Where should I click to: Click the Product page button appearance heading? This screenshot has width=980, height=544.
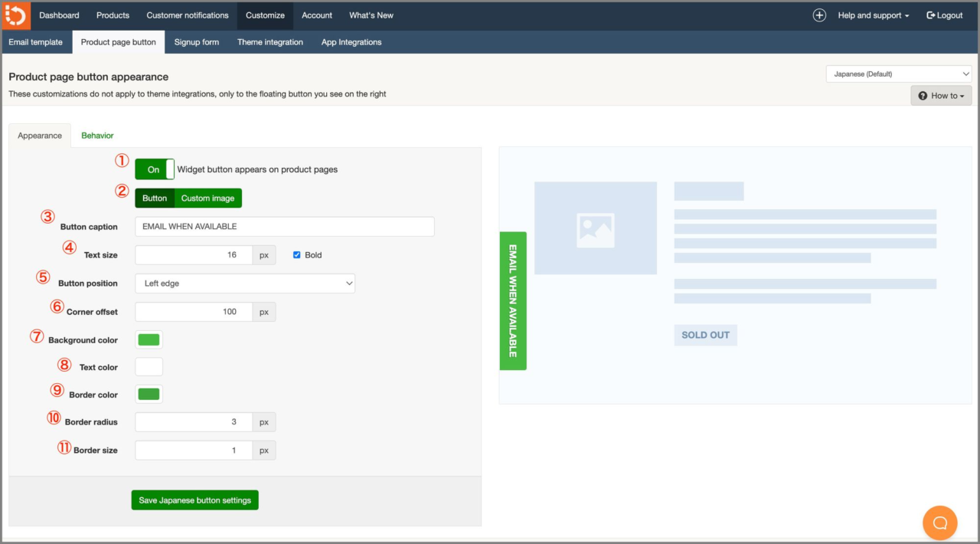(89, 77)
